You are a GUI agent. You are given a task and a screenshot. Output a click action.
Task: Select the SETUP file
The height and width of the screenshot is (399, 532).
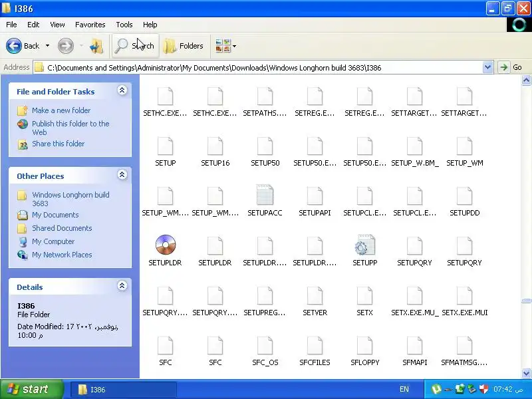pyautogui.click(x=165, y=150)
